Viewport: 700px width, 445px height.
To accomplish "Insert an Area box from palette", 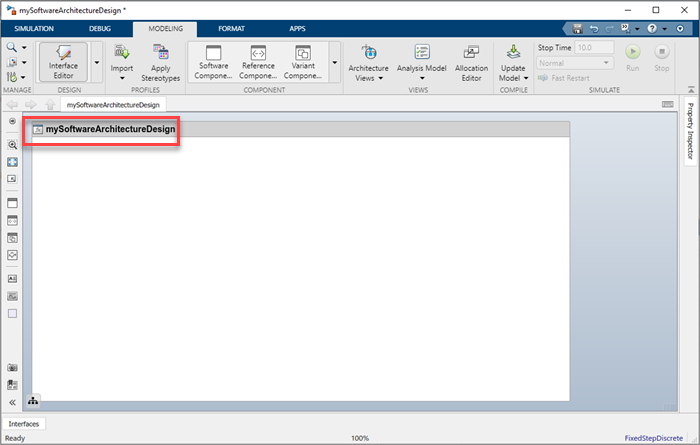I will click(12, 314).
